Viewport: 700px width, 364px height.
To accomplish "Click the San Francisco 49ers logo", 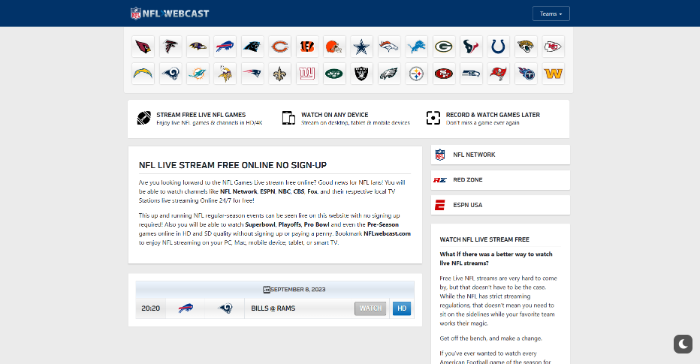I will pyautogui.click(x=444, y=74).
